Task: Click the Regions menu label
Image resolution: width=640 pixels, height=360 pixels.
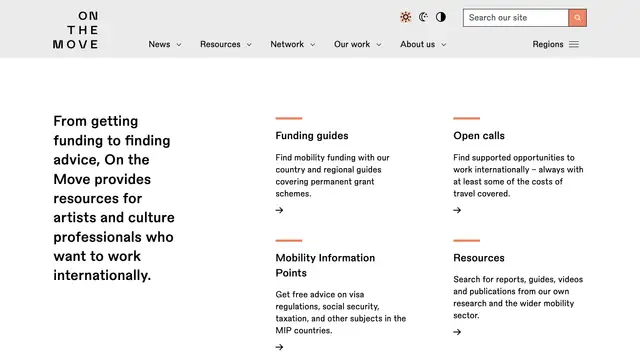Action: (548, 44)
